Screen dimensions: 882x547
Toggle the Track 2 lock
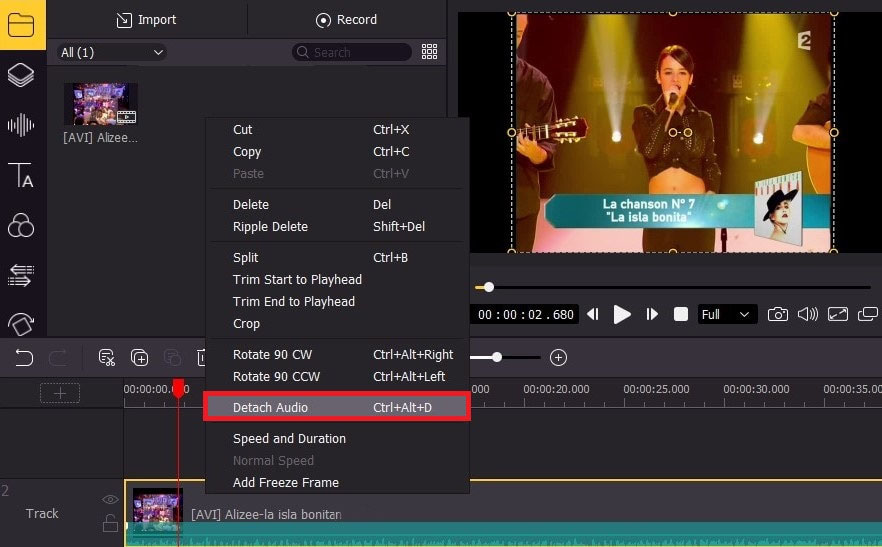click(x=110, y=523)
